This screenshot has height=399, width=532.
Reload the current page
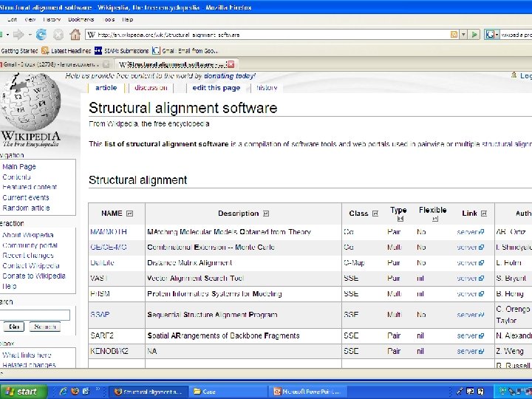pyautogui.click(x=41, y=34)
